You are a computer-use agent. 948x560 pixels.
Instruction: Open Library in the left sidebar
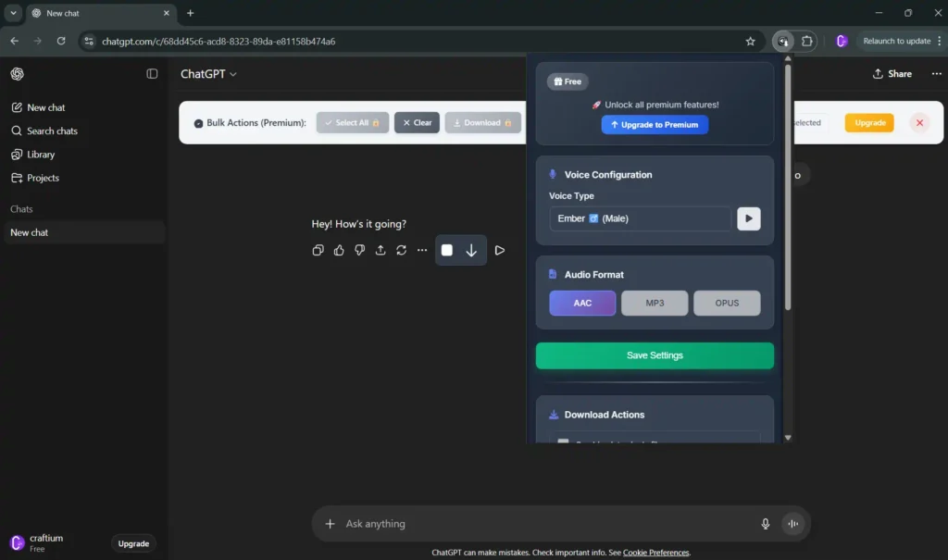coord(41,155)
